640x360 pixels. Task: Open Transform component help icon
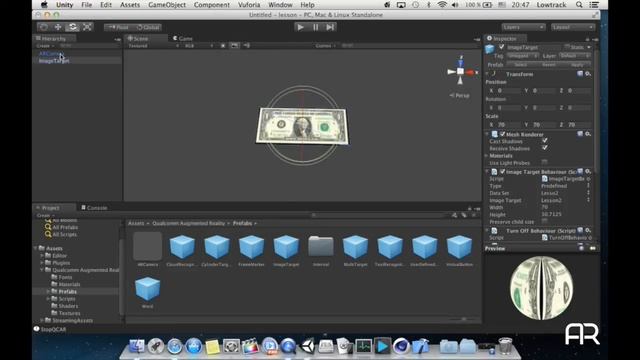tap(580, 74)
